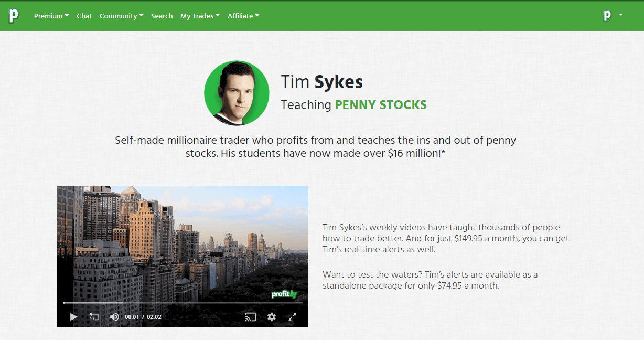The image size is (644, 340).
Task: Click the video time display 00:01 / 02:02
Action: [143, 317]
